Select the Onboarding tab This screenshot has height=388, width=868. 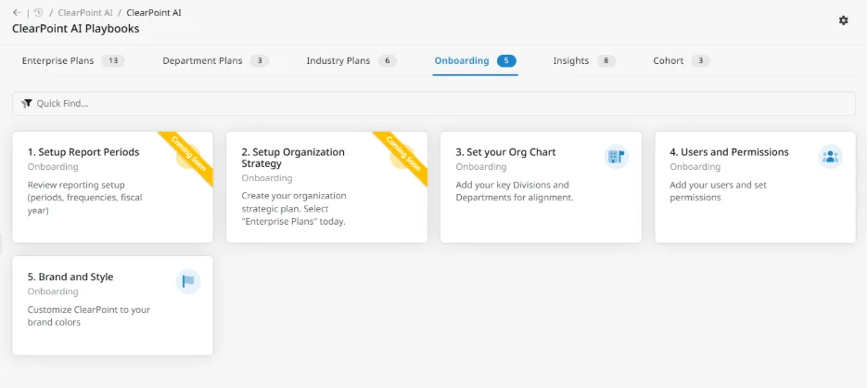click(475, 61)
